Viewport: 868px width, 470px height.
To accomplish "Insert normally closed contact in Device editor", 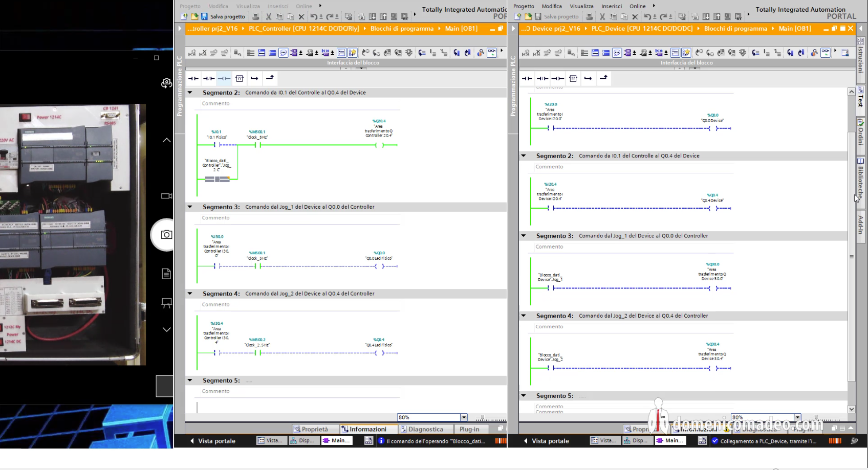I will click(542, 78).
